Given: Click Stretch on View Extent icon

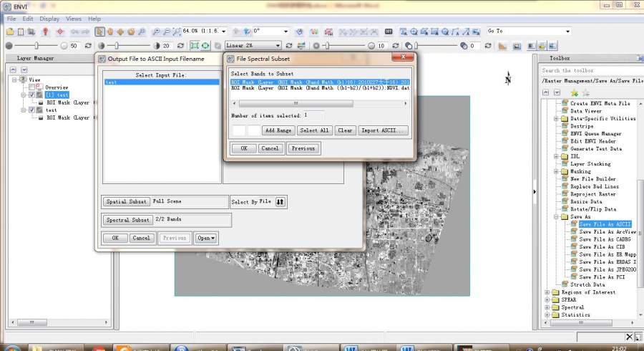Looking at the screenshot, I should (x=194, y=46).
